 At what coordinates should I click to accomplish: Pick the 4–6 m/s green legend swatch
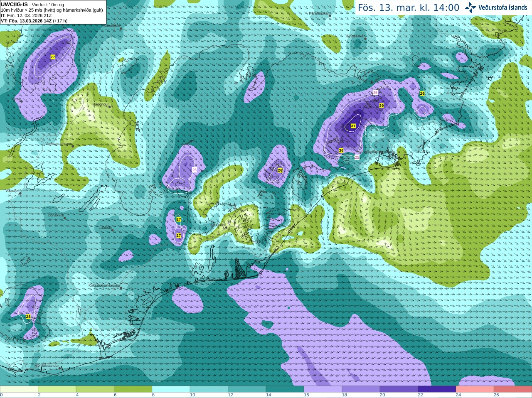coord(95,389)
